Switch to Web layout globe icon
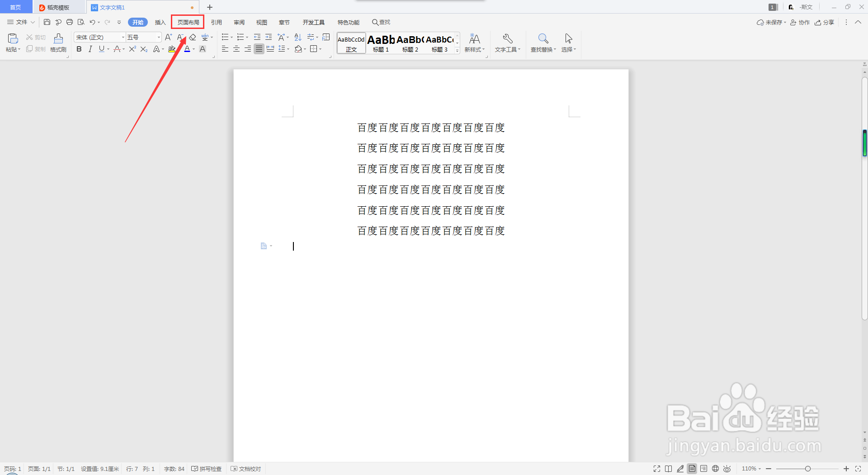This screenshot has width=868, height=475. click(715, 469)
